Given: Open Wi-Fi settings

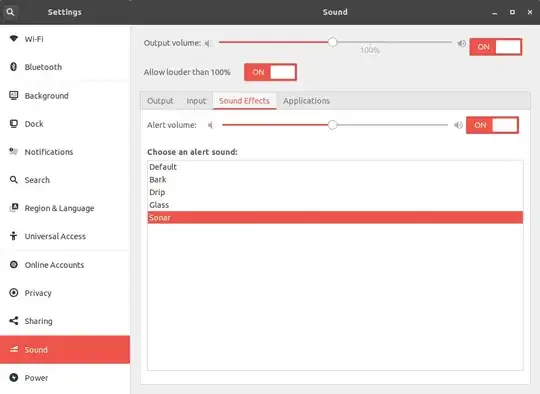Looking at the screenshot, I should point(65,39).
